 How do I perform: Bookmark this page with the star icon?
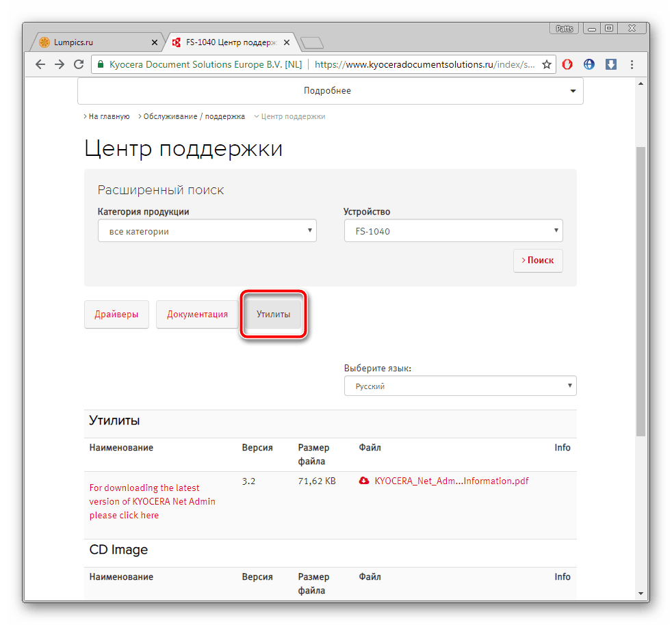point(546,64)
